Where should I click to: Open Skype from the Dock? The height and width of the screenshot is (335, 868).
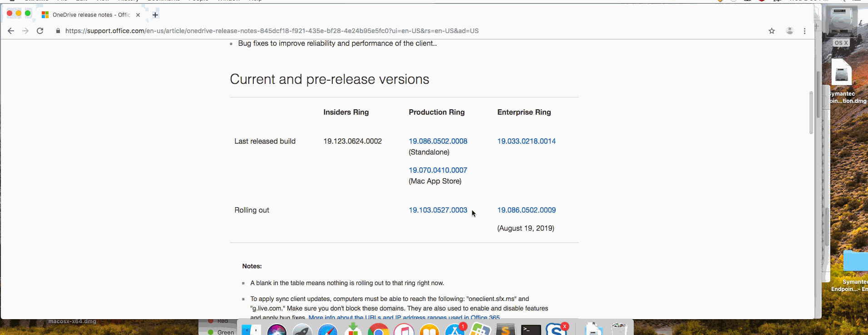556,330
